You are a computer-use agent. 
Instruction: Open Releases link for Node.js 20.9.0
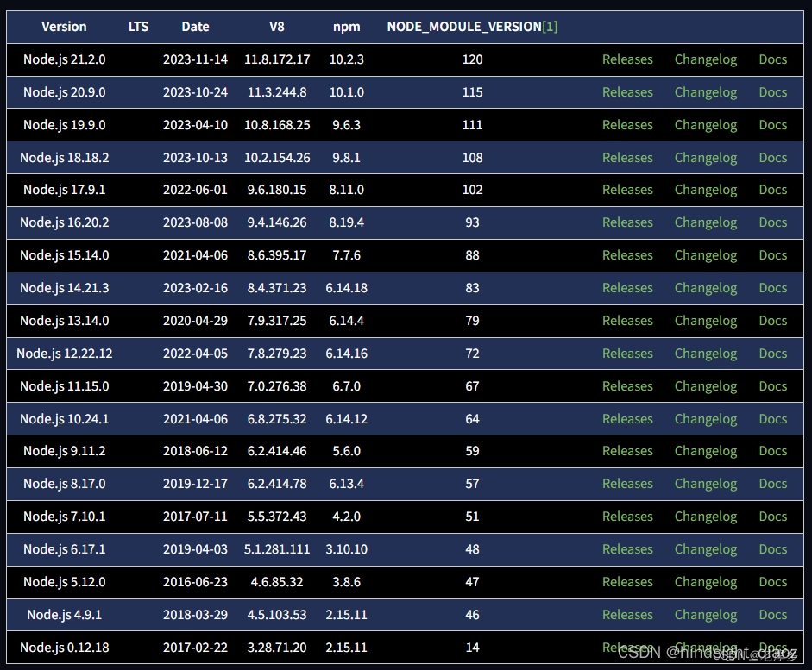[x=627, y=92]
